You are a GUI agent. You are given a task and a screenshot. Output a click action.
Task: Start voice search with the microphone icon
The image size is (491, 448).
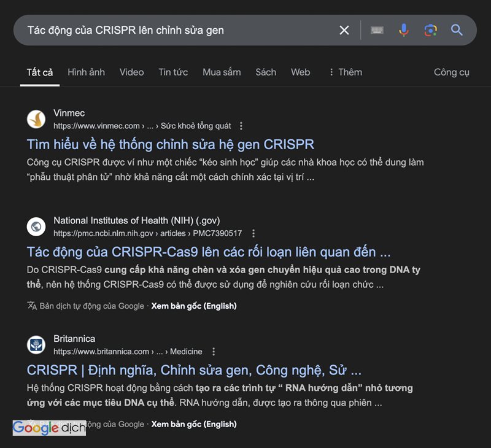[x=404, y=30]
